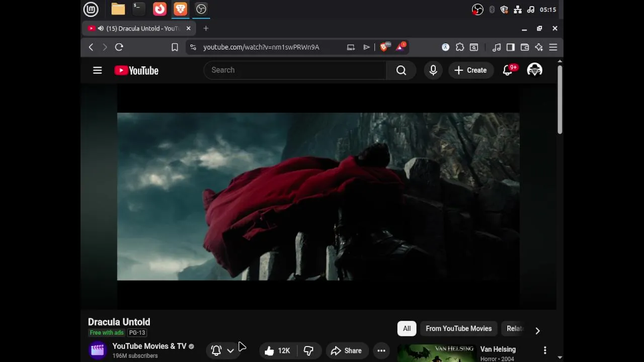Dislike the video with thumbs down

click(308, 351)
